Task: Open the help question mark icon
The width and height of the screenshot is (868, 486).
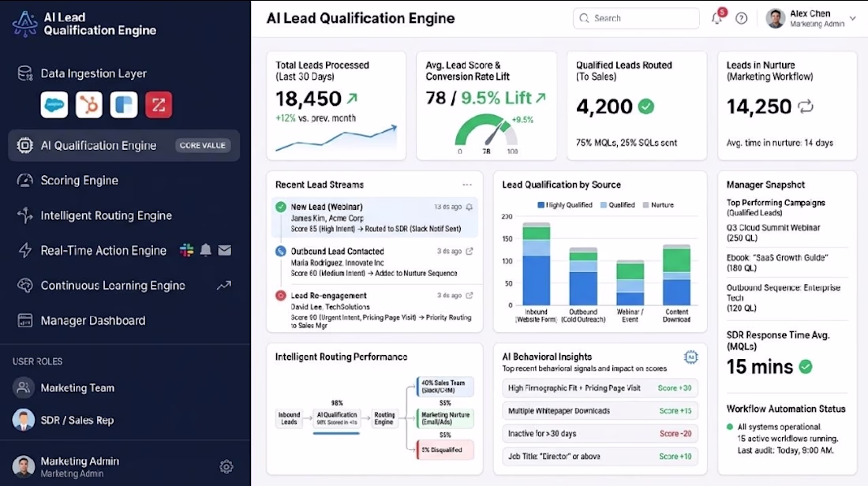Action: pyautogui.click(x=741, y=18)
